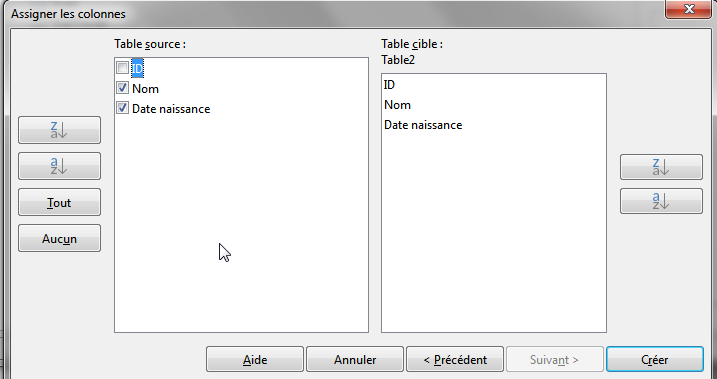This screenshot has width=717, height=379.
Task: Move source column down with lower-left arrow button
Action: pos(59,166)
